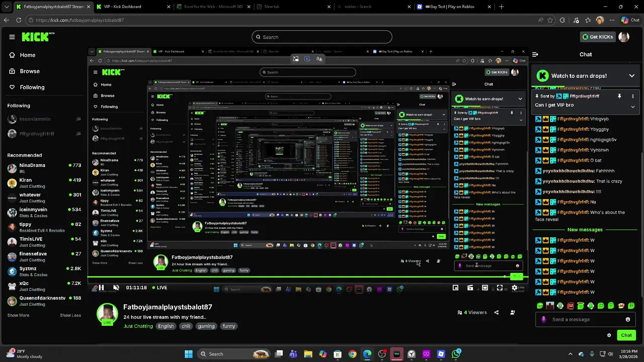Refresh the browser page
The height and width of the screenshot is (362, 644).
click(x=19, y=20)
